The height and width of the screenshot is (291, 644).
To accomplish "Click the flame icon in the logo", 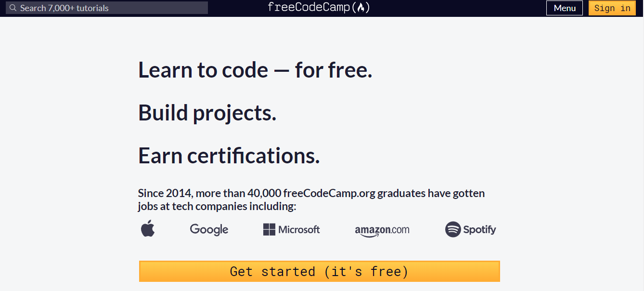I will [x=360, y=8].
